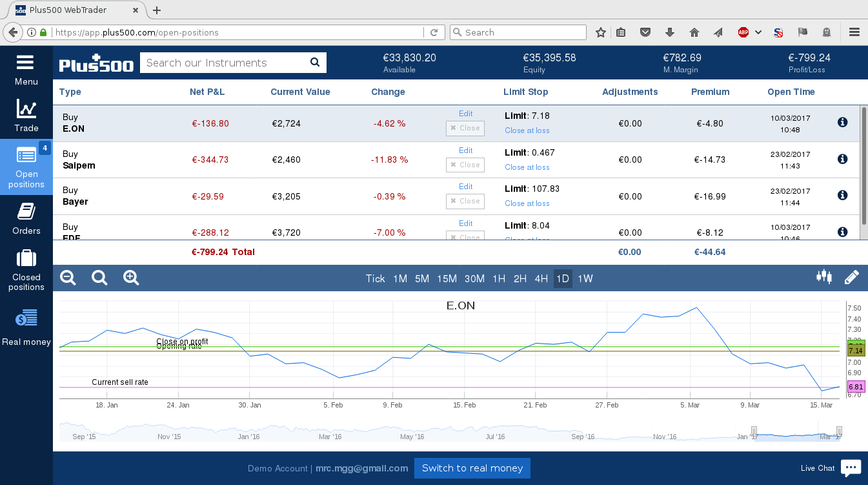Image resolution: width=868 pixels, height=485 pixels.
Task: Zoom in the chart with plus magnifier
Action: coord(131,278)
